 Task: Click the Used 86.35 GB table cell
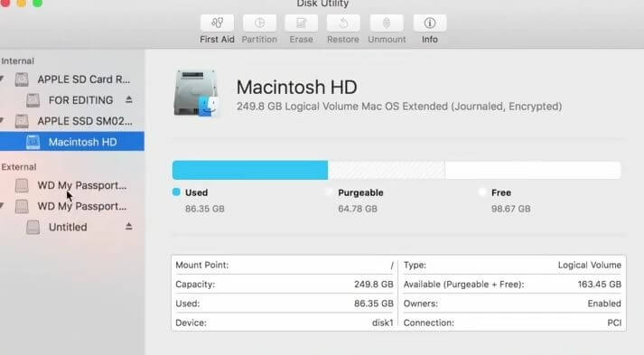click(285, 304)
